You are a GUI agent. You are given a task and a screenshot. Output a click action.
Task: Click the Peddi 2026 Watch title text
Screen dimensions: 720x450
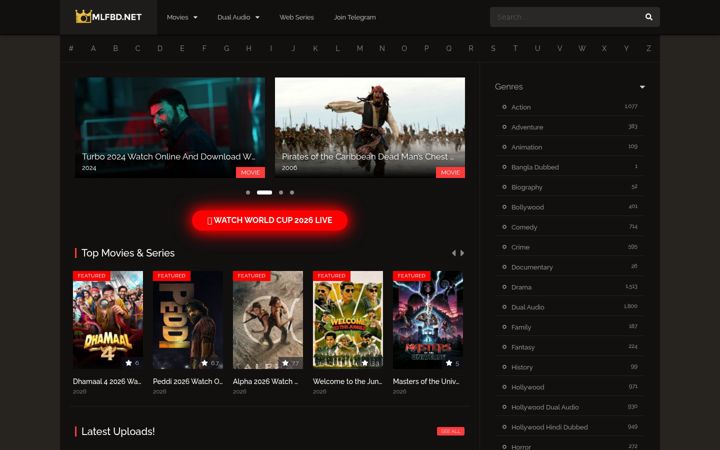pyautogui.click(x=187, y=382)
